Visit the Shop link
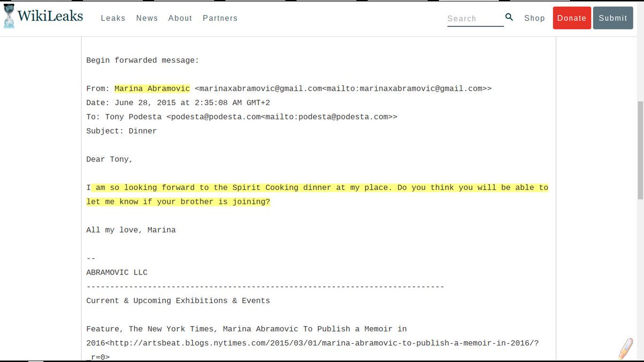 [535, 18]
